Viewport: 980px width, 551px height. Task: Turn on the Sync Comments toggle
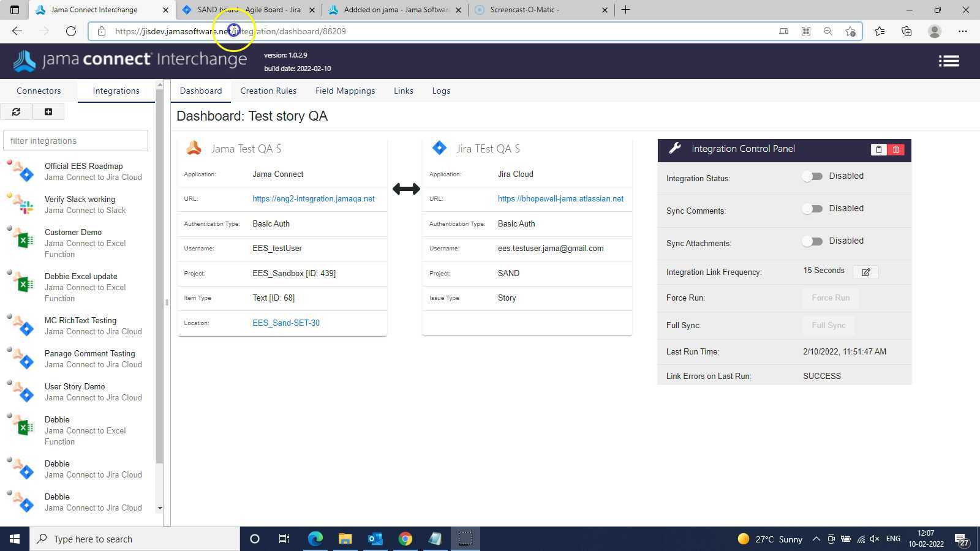click(x=812, y=209)
